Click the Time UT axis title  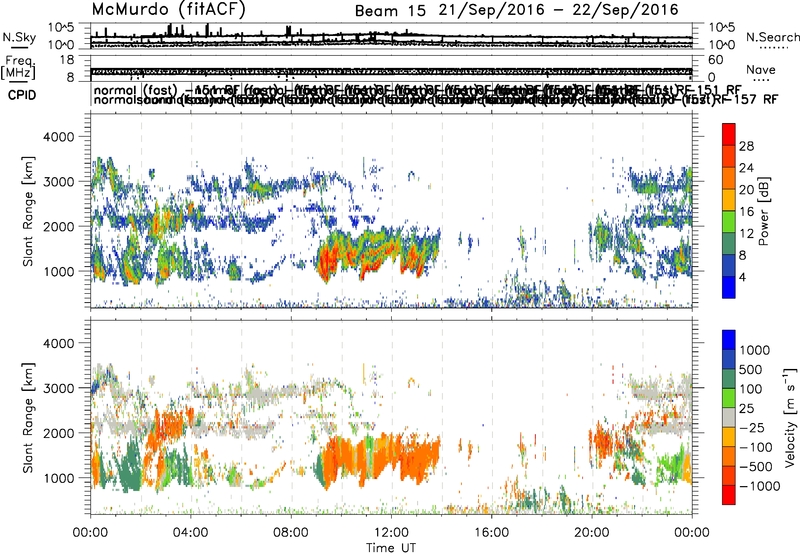point(391,548)
